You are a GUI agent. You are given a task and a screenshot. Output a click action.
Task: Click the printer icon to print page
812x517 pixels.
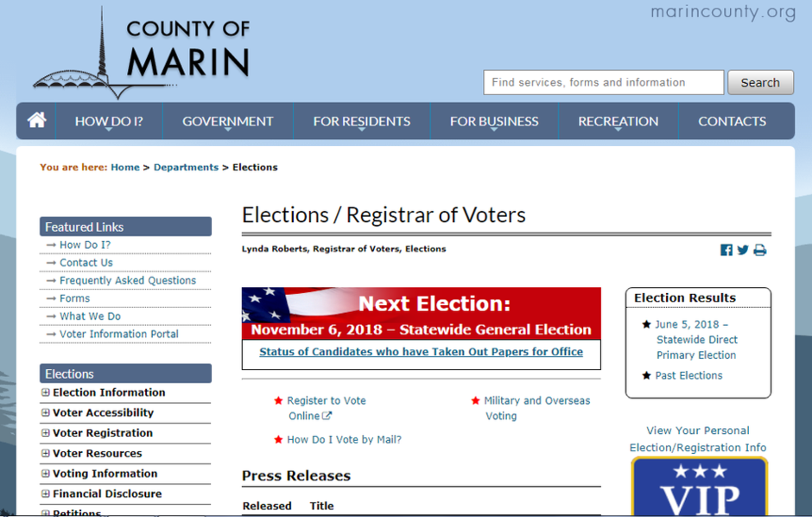click(760, 251)
